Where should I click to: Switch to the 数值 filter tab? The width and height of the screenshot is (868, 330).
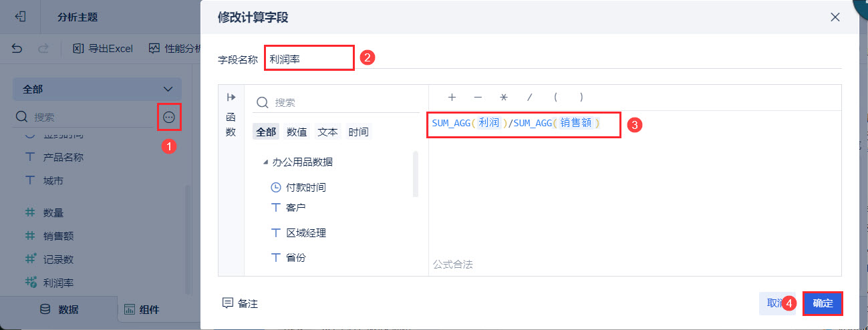(297, 132)
